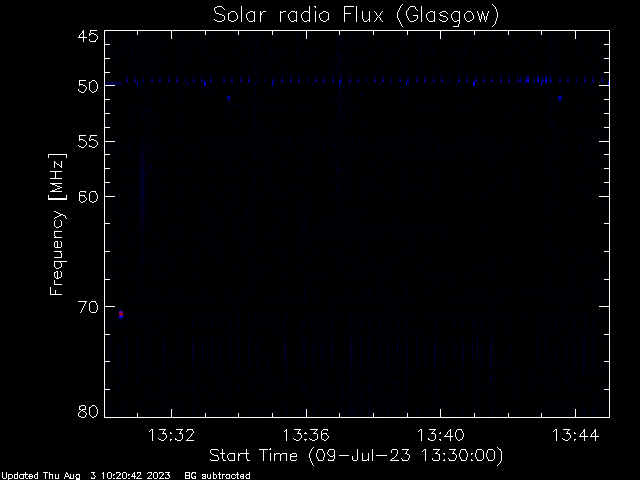
Task: Click the blue dot below 50 MHz near 13:43
Action: tap(560, 98)
